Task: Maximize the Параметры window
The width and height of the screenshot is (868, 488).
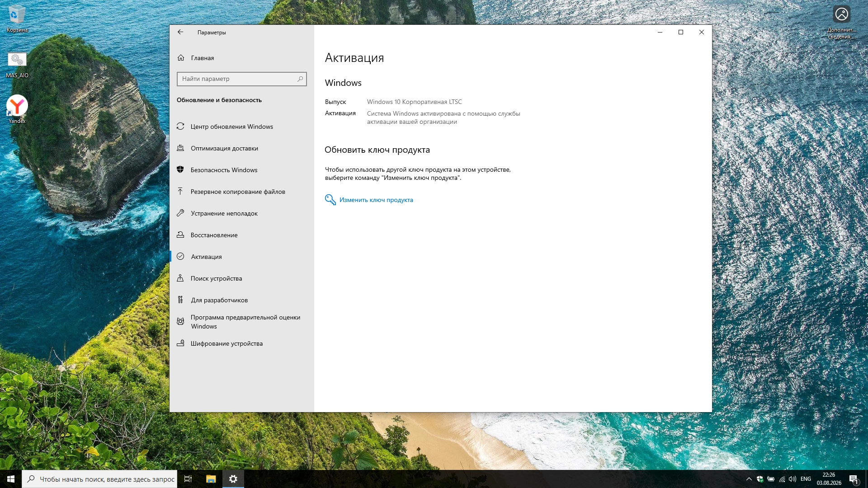Action: (x=681, y=32)
